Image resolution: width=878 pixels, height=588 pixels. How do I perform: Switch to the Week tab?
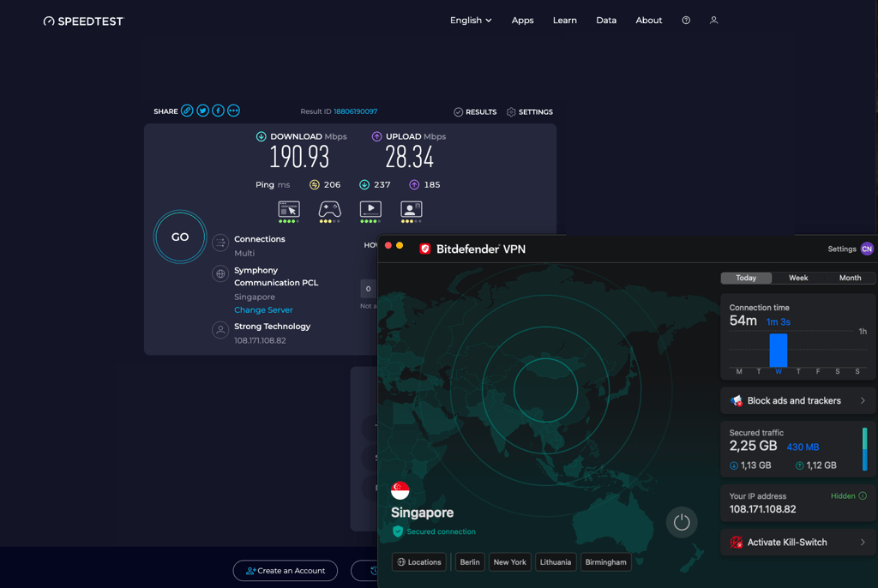tap(798, 278)
